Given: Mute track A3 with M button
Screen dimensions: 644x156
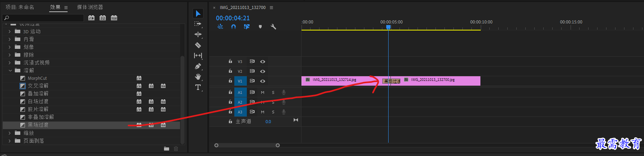Looking at the screenshot, I should [x=263, y=112].
